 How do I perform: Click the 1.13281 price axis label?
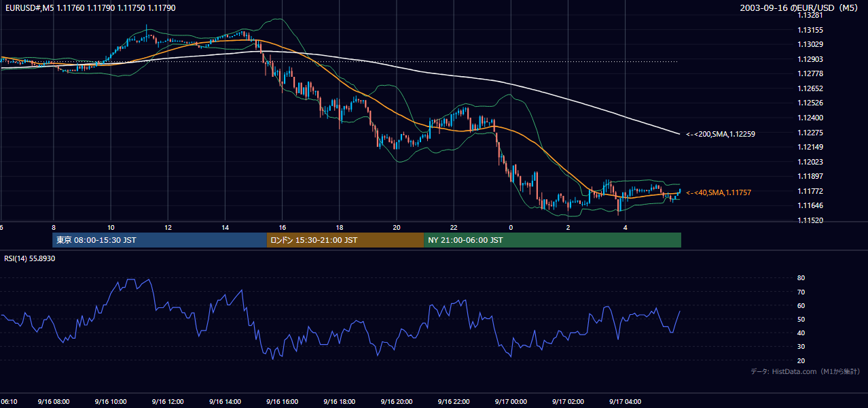[x=810, y=15]
